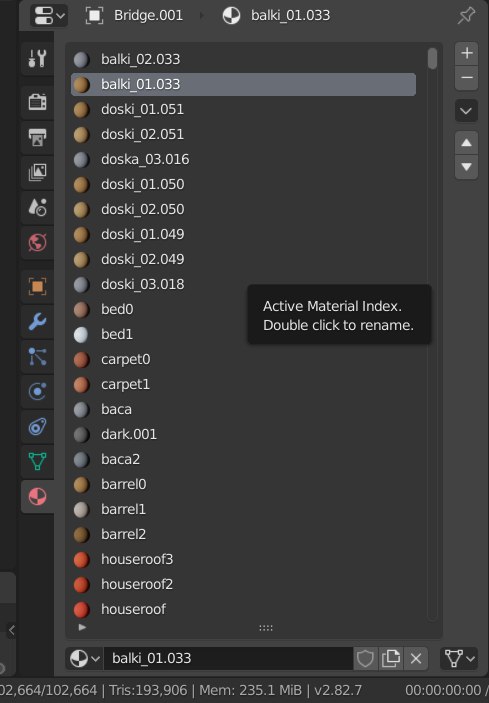Remove the selected material slot
The width and height of the screenshot is (489, 703).
coord(467,78)
